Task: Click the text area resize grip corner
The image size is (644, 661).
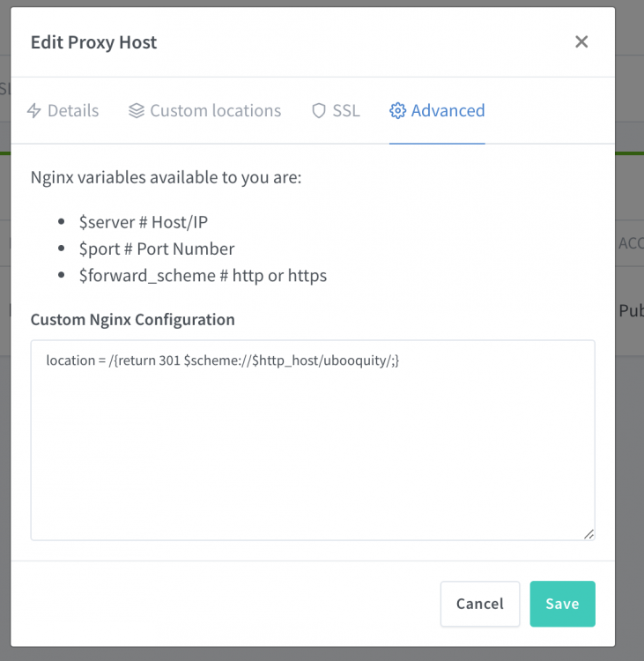Action: pyautogui.click(x=588, y=534)
